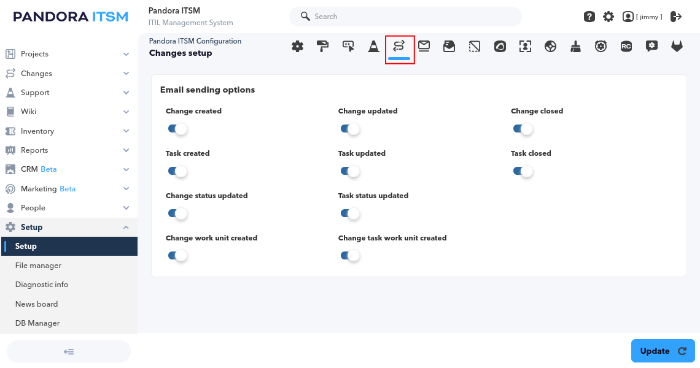Expand the People menu chevron
The image size is (700, 368).
tap(126, 208)
